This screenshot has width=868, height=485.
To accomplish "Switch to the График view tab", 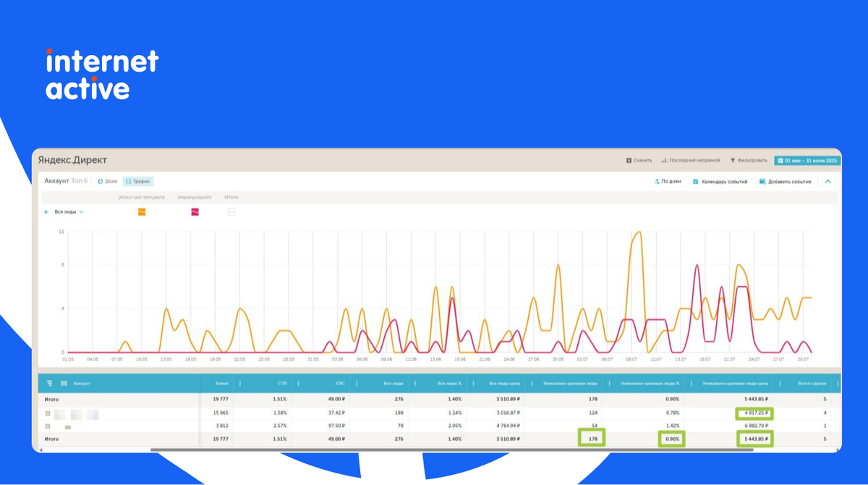I will coord(138,182).
